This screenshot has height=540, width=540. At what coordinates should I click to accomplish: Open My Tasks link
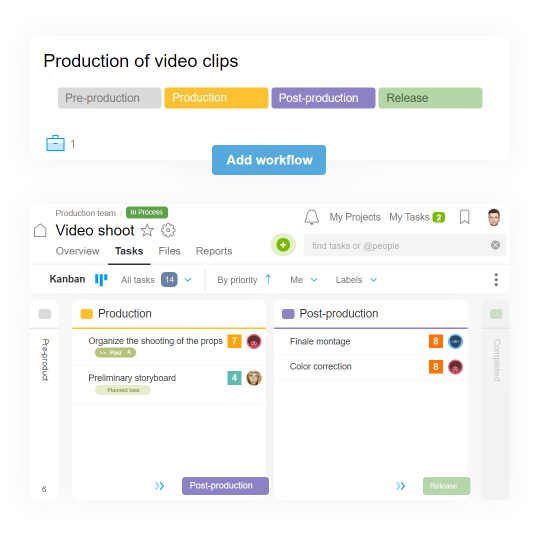409,217
